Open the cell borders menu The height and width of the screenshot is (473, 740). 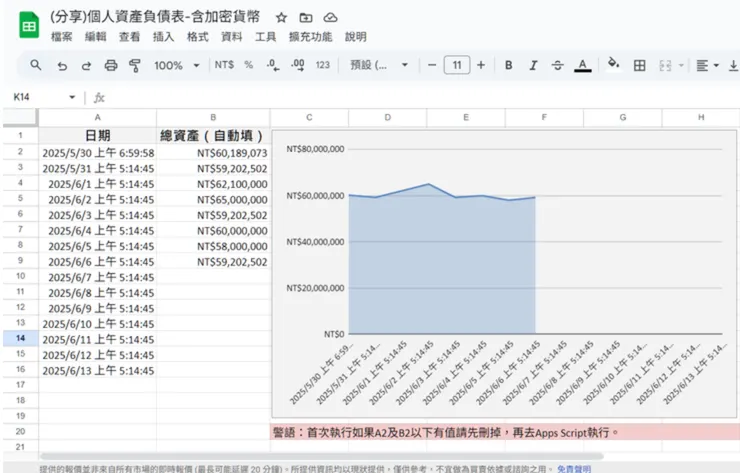[639, 65]
